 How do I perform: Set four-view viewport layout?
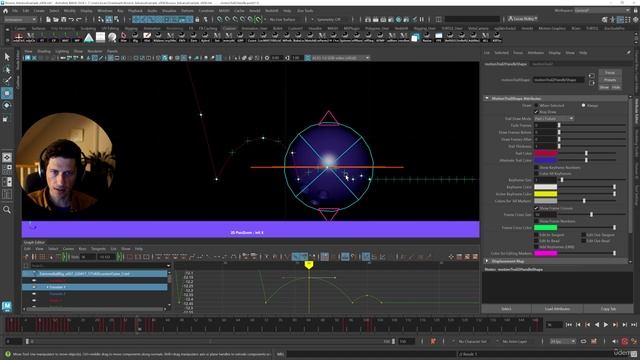(x=7, y=169)
